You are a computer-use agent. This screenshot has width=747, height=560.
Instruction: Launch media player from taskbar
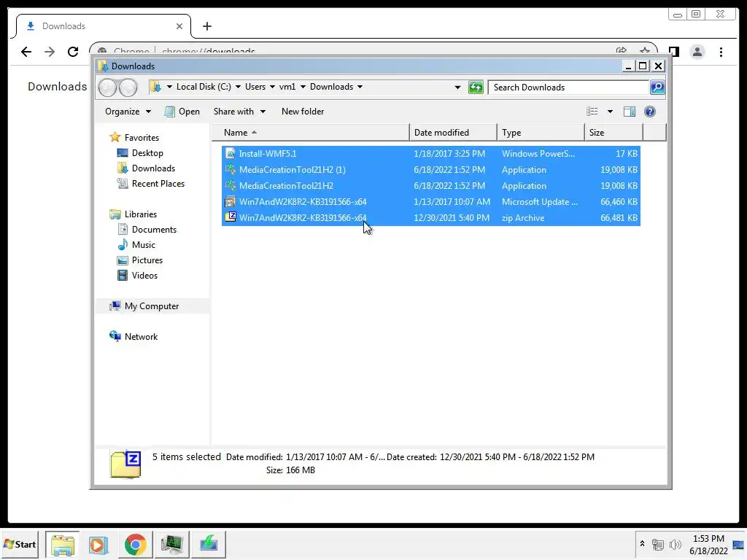pyautogui.click(x=98, y=544)
